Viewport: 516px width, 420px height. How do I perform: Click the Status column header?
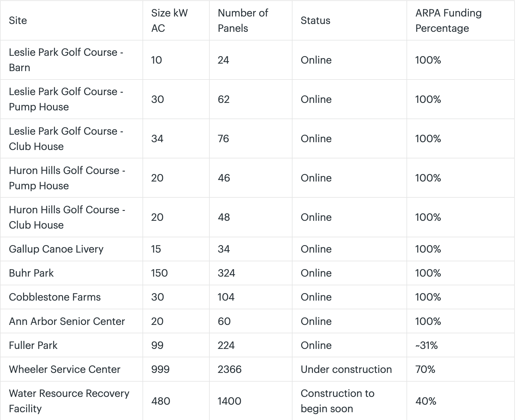point(349,20)
